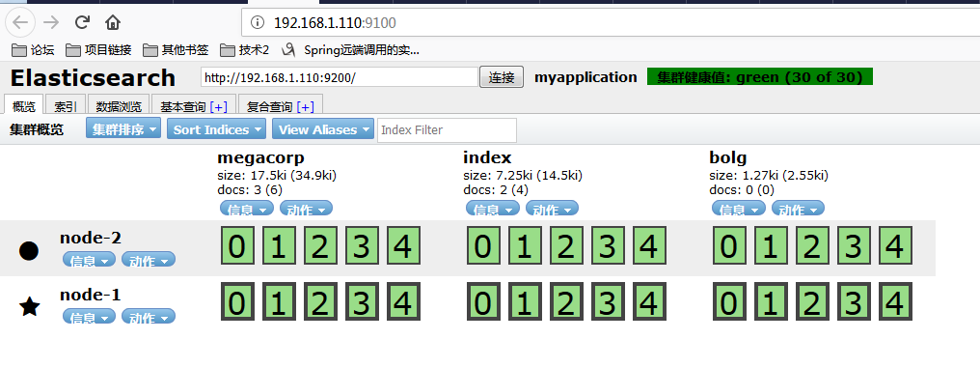Select bolg shard 4 on node-1
This screenshot has height=368, width=980.
click(896, 301)
